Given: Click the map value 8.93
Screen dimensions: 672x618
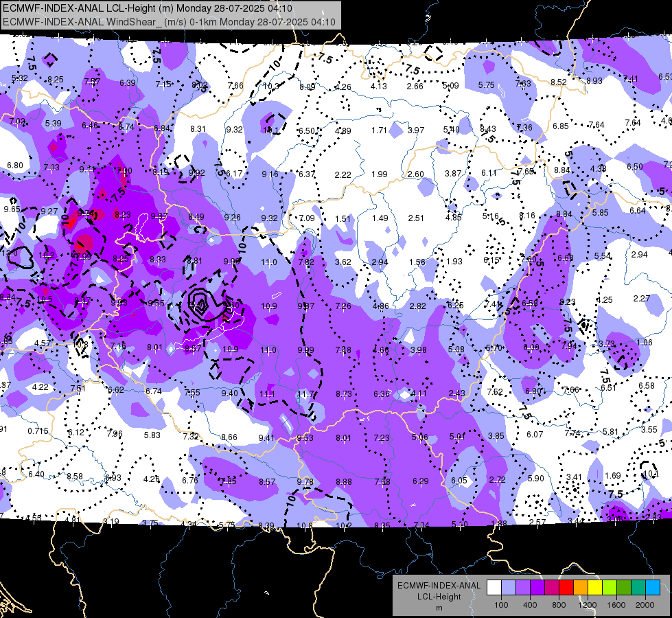Looking at the screenshot, I should (594, 80).
